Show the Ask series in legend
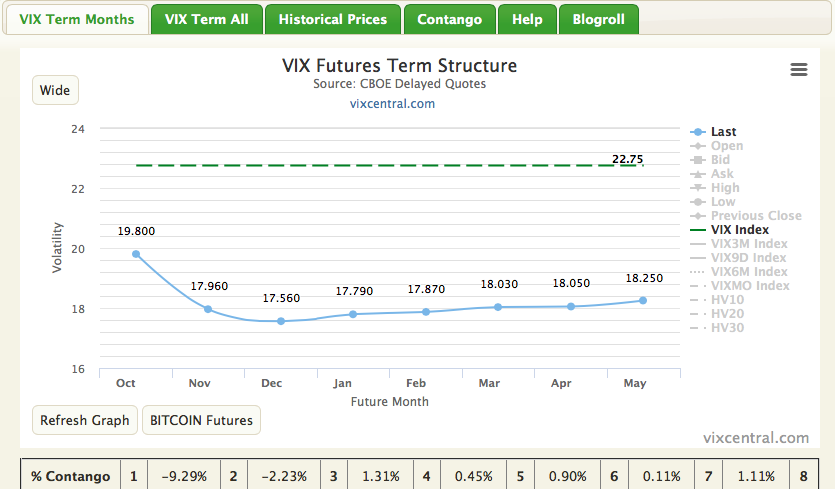The width and height of the screenshot is (835, 489). (x=721, y=174)
